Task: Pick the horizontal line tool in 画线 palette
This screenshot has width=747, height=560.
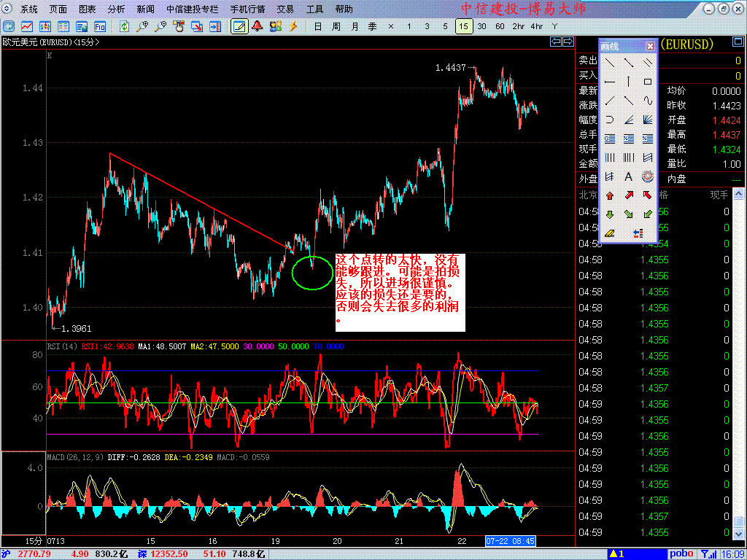Action: (x=610, y=82)
